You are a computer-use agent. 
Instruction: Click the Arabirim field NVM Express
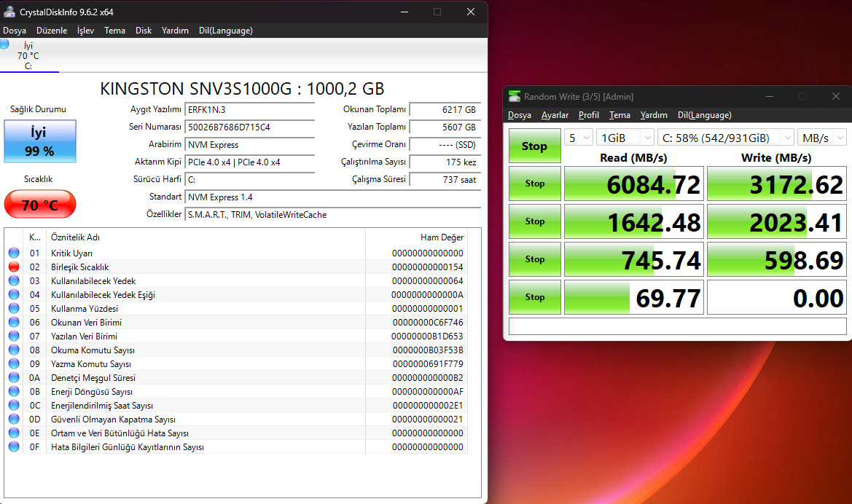[x=249, y=144]
